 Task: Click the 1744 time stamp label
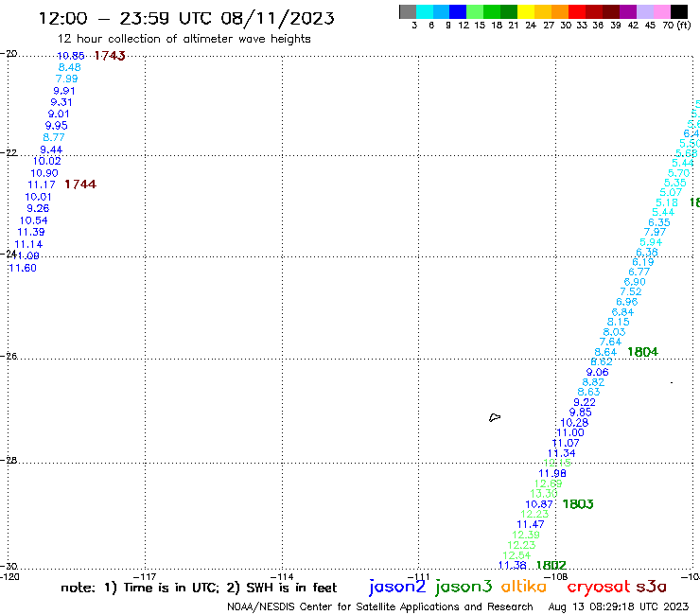click(80, 184)
